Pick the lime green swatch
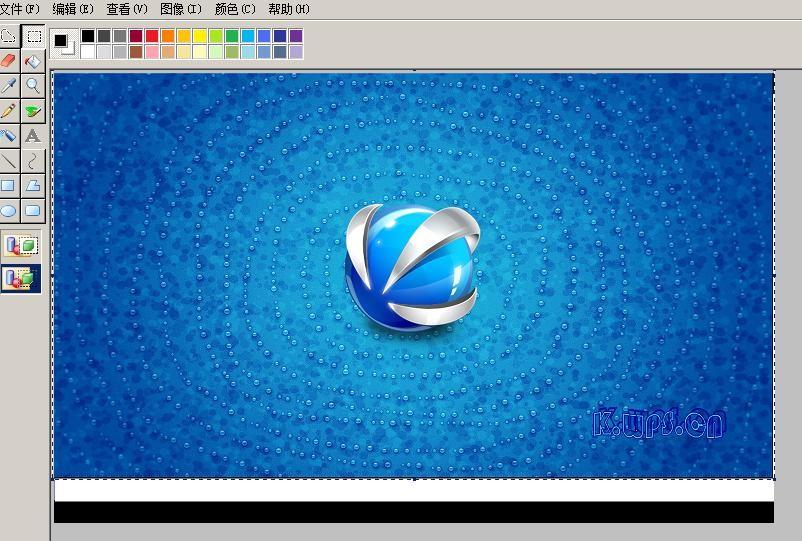This screenshot has width=802, height=541. point(216,36)
